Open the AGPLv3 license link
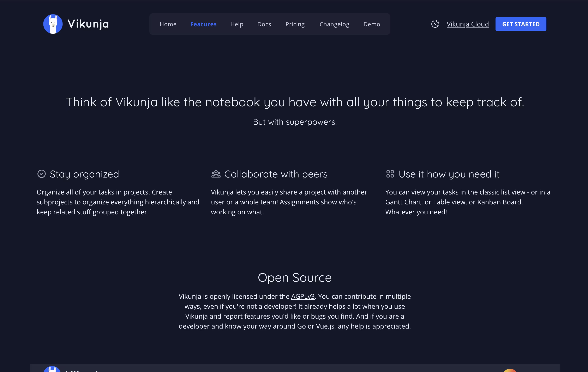Viewport: 588px width, 372px height. pos(302,296)
